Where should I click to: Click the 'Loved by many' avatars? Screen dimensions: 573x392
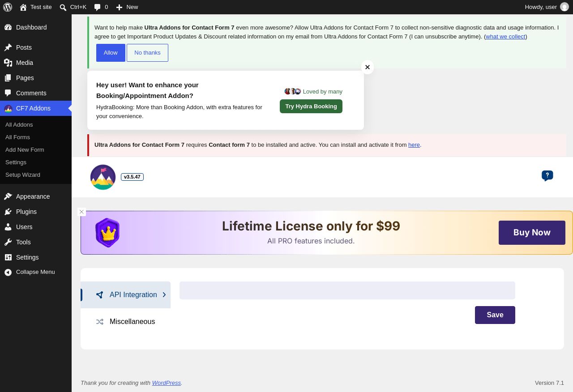(293, 91)
